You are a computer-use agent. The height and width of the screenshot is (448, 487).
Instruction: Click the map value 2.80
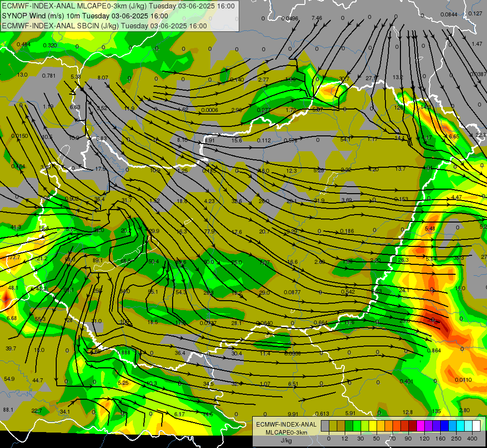coord(465,410)
